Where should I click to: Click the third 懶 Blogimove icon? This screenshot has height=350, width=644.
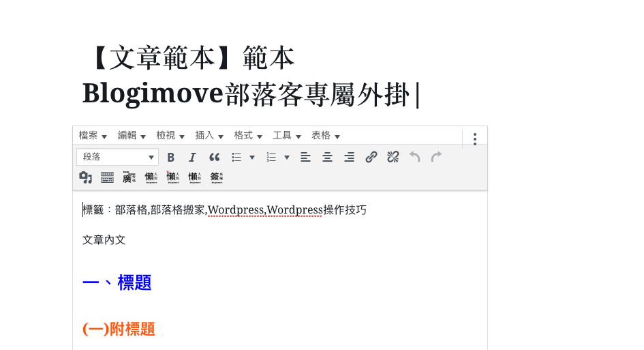coord(195,177)
